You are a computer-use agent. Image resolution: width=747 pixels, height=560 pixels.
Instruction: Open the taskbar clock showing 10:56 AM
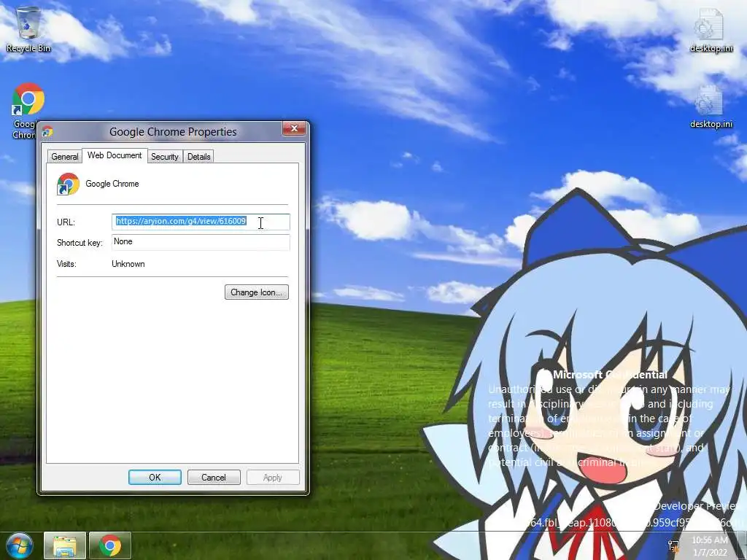pyautogui.click(x=709, y=546)
